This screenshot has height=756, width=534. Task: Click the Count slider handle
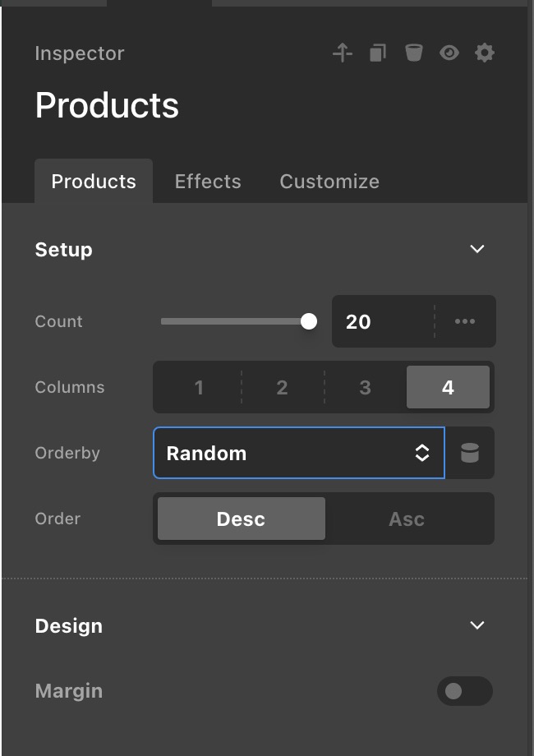click(x=309, y=321)
